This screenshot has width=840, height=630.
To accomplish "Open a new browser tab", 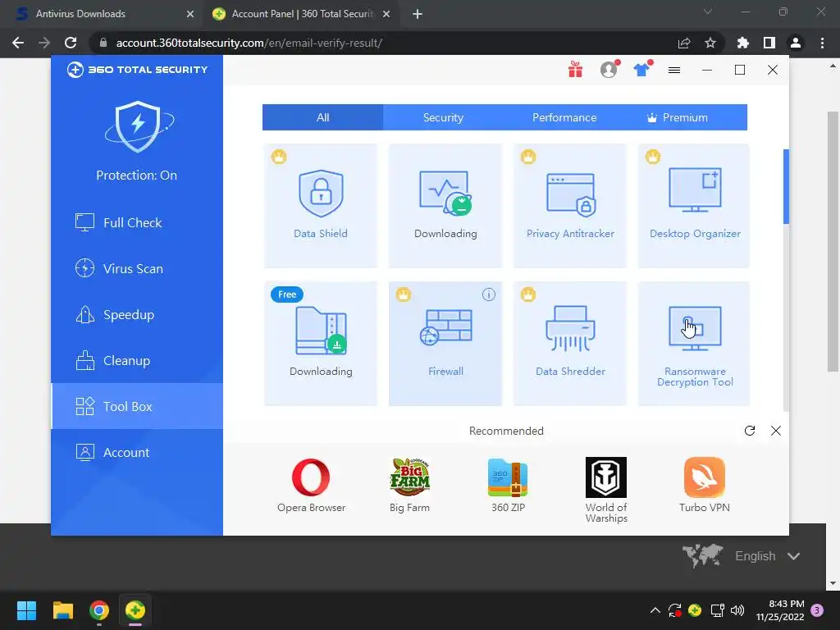I will click(418, 14).
